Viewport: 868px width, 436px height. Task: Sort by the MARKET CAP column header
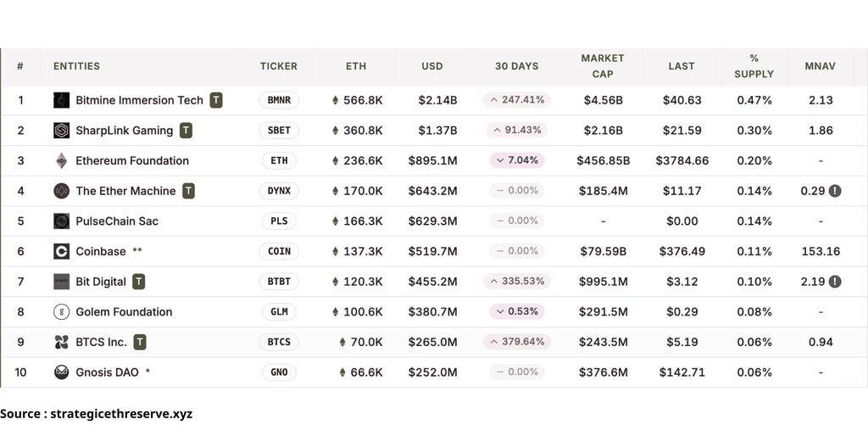point(603,66)
